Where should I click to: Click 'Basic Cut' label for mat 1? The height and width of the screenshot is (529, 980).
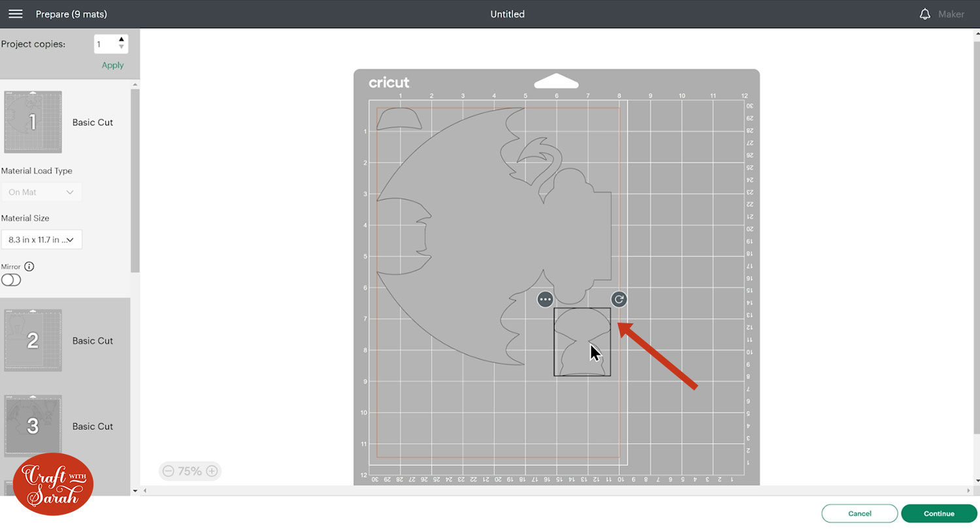[93, 122]
